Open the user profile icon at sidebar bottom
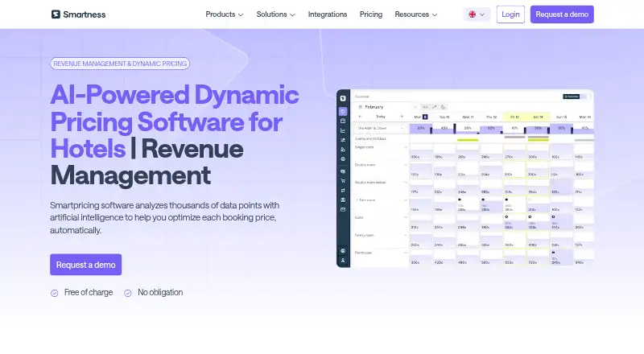 pyautogui.click(x=343, y=261)
